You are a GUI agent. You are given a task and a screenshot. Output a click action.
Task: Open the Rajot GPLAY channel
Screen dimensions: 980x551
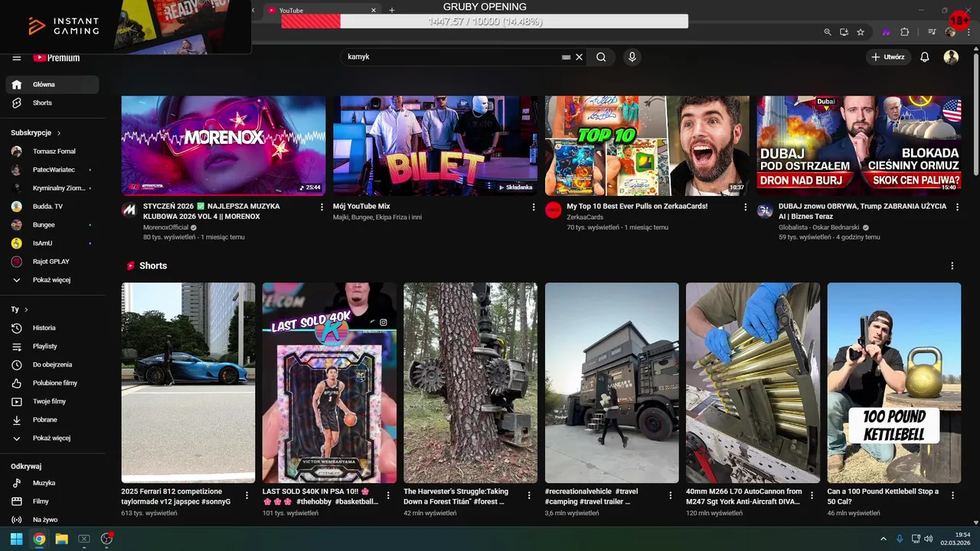pos(52,262)
